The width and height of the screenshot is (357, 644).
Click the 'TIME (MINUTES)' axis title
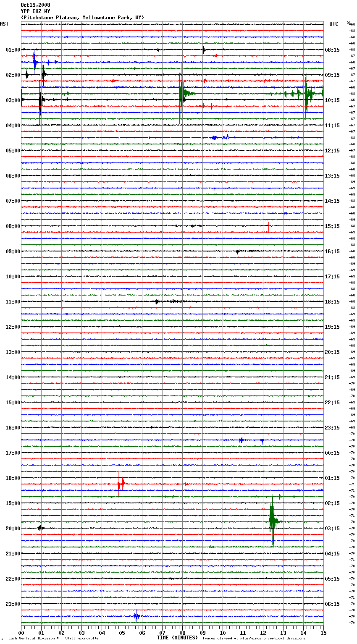pos(177,638)
